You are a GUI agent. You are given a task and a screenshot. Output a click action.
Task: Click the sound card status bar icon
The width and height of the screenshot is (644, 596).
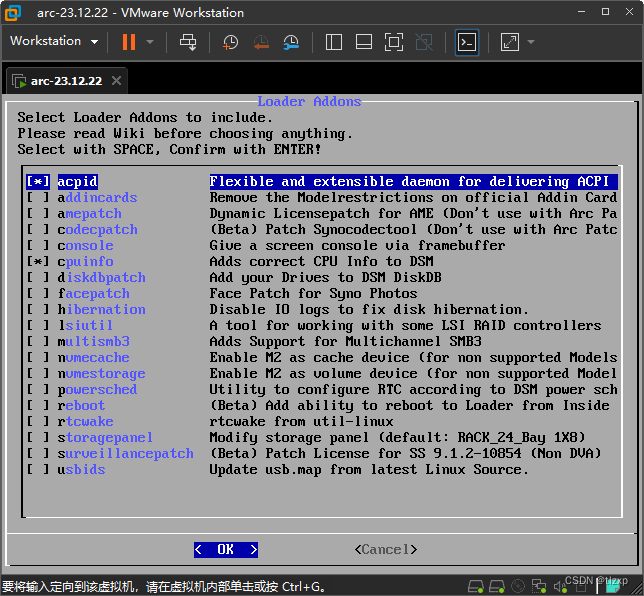click(559, 587)
